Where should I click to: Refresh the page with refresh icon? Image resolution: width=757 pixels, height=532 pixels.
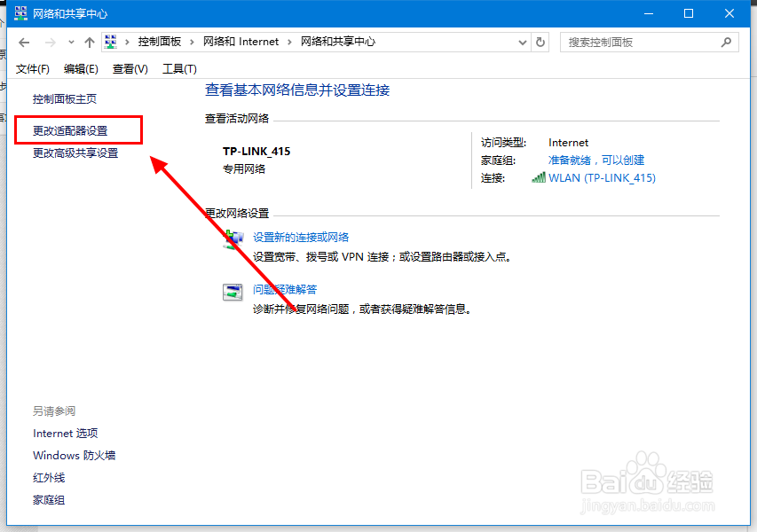click(x=540, y=43)
